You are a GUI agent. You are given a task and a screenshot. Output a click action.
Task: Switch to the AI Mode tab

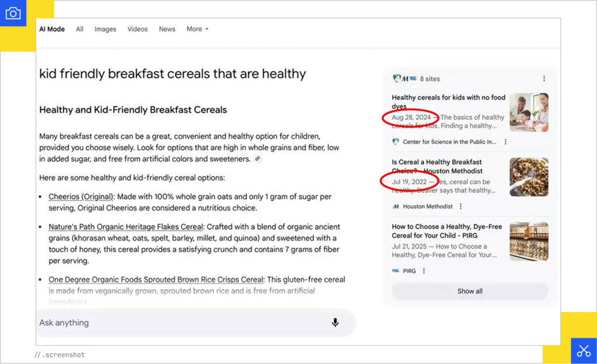tap(52, 29)
